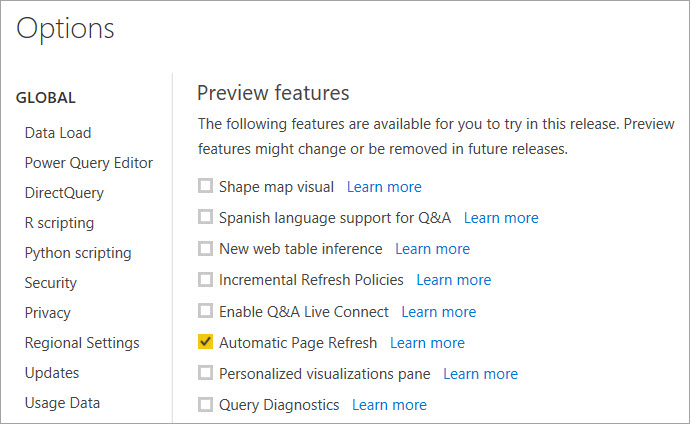Check Spanish language support for Q&A

[206, 217]
